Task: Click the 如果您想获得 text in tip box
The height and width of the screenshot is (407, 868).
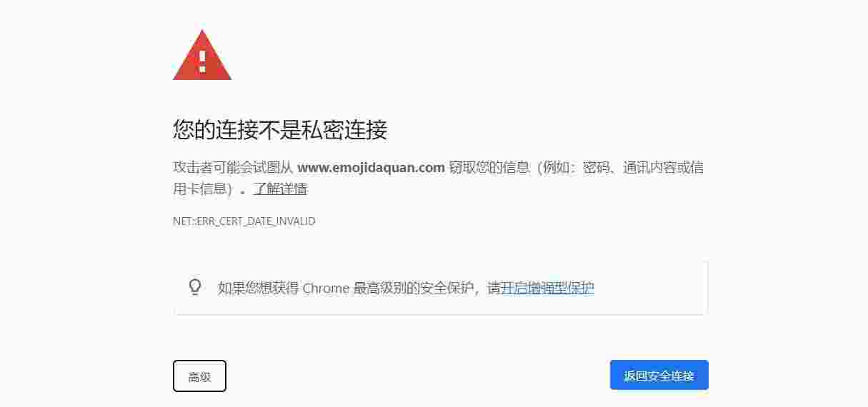Action: 258,288
